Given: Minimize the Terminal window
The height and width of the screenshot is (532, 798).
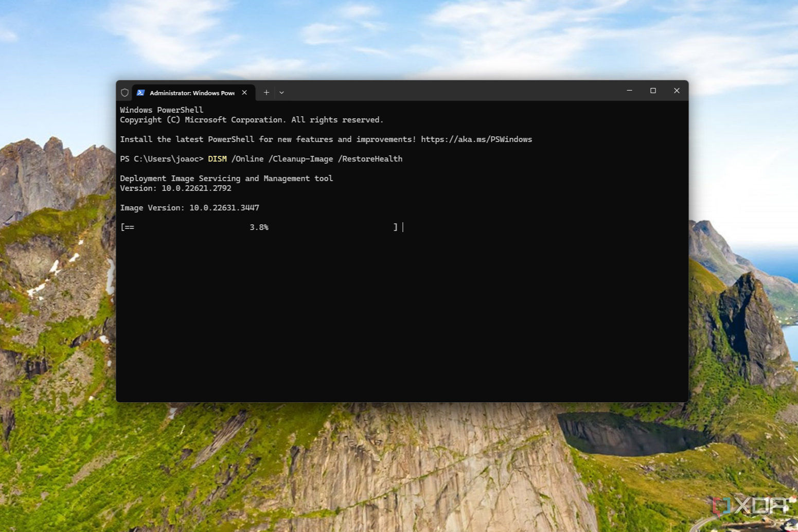Looking at the screenshot, I should (x=629, y=91).
